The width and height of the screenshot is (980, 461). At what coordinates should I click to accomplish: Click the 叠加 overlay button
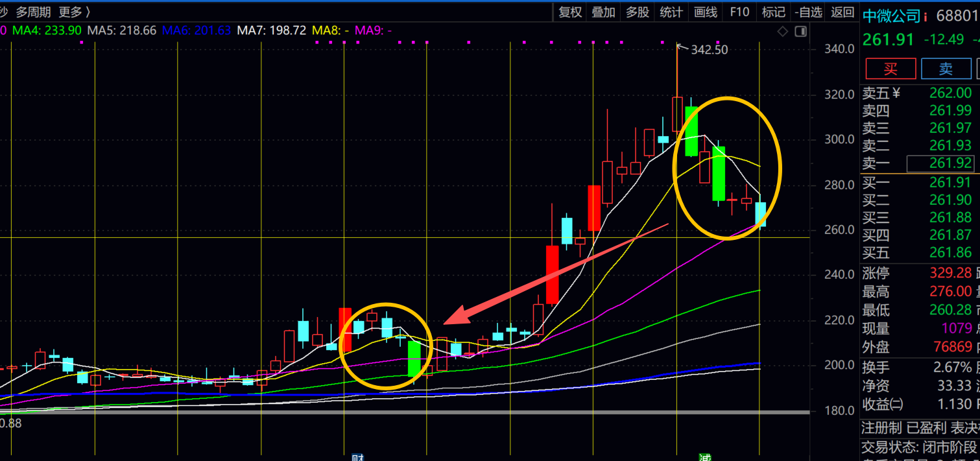[603, 12]
